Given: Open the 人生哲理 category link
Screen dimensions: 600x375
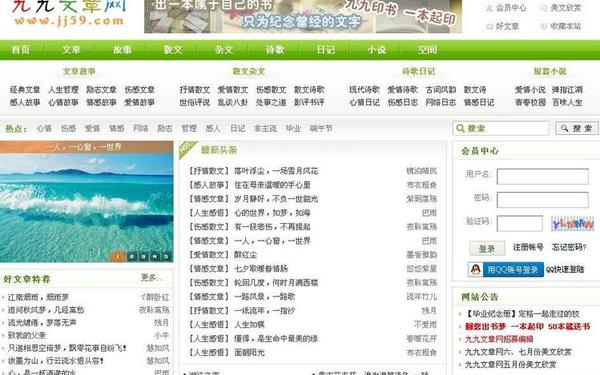Looking at the screenshot, I should point(63,90).
